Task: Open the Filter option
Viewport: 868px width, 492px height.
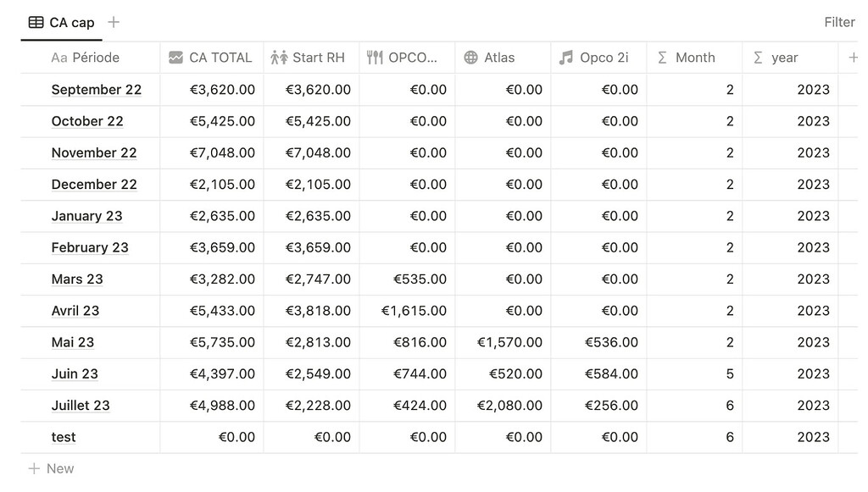Action: pos(839,22)
